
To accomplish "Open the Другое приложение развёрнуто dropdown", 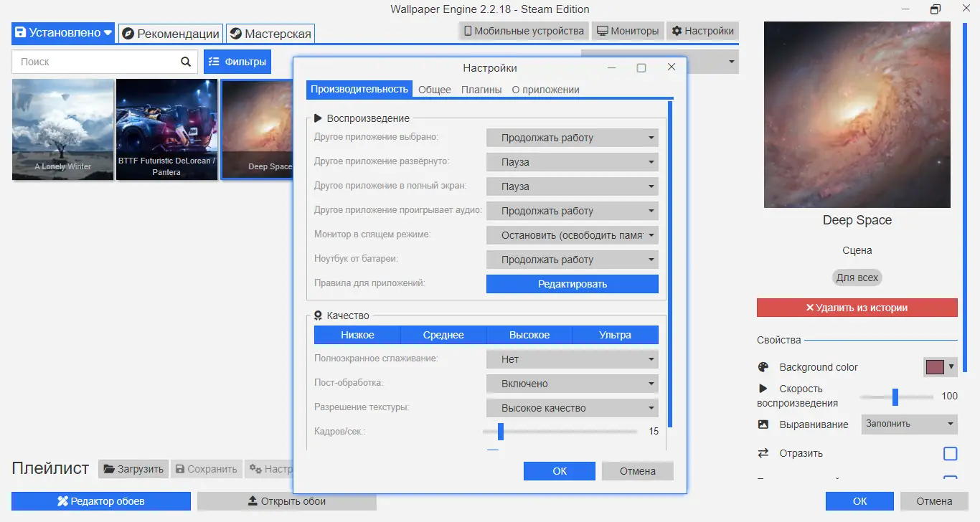I will [x=573, y=162].
